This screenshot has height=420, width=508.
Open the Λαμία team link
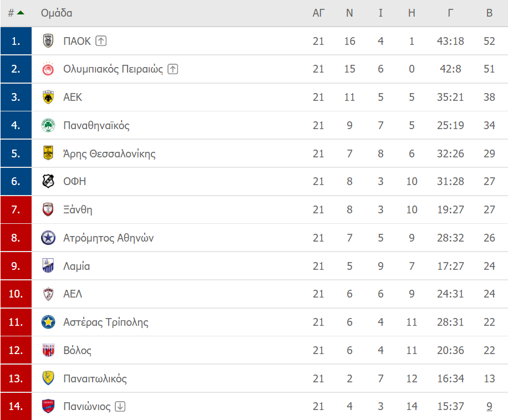pyautogui.click(x=77, y=266)
